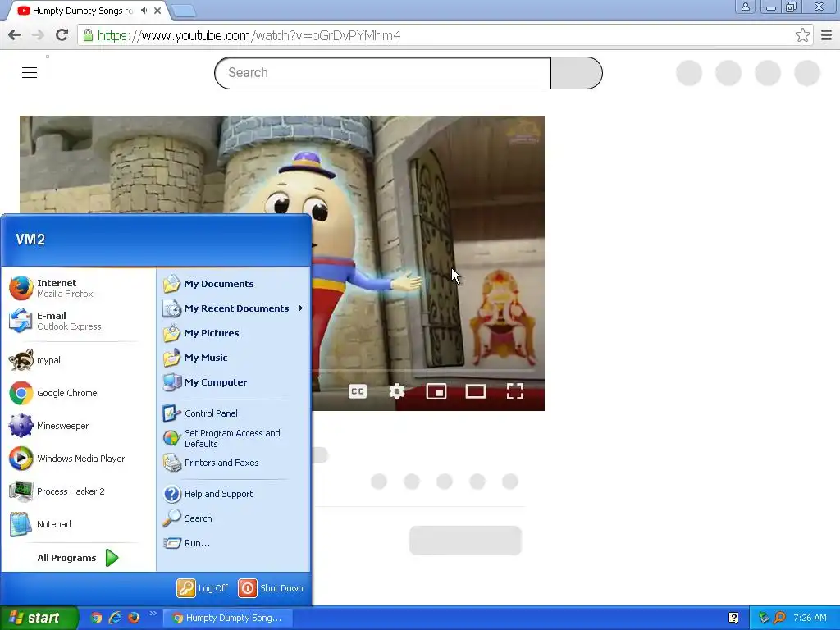Expand hidden Quick Launch items chevron

pos(153,614)
